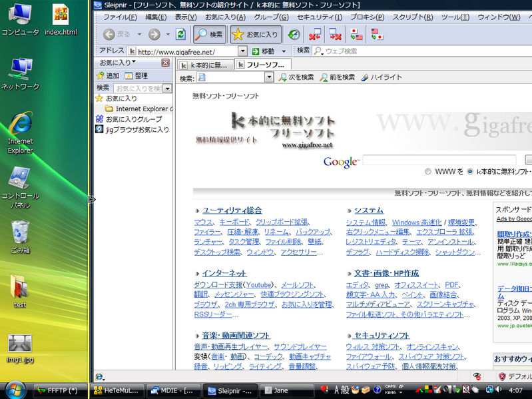Click the green arrow history icon
Viewport: 532px width, 399px height.
(294, 34)
